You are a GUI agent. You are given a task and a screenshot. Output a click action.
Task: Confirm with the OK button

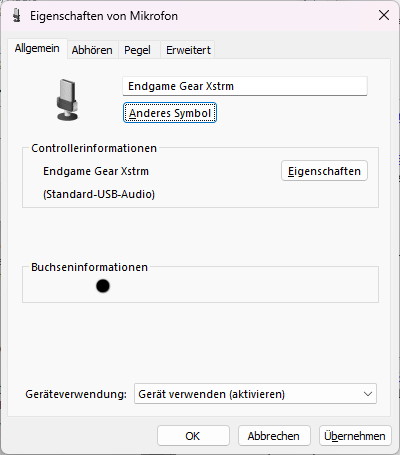tap(193, 436)
